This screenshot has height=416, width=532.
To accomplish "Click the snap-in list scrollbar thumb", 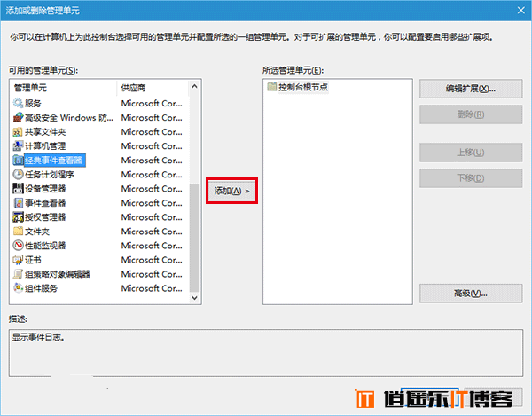I will click(x=194, y=238).
